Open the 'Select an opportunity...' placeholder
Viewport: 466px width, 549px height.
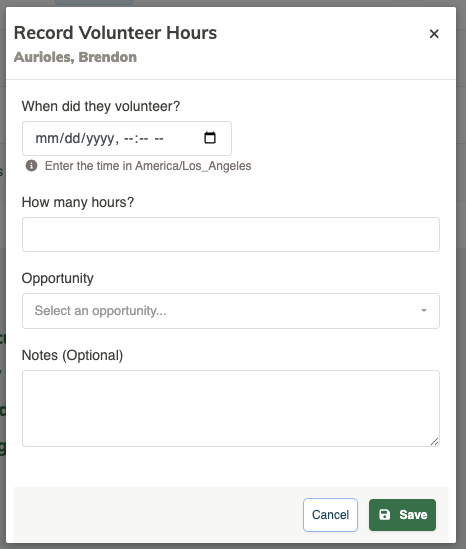100,311
